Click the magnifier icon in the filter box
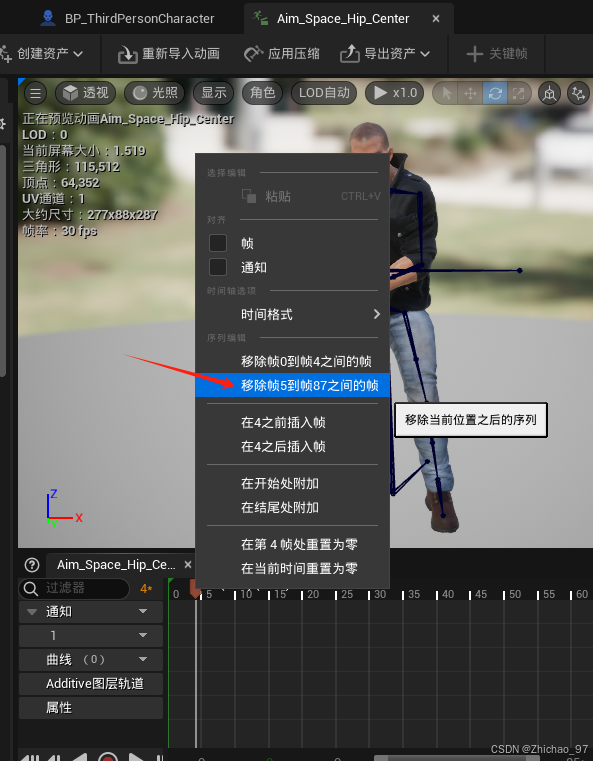 click(31, 588)
